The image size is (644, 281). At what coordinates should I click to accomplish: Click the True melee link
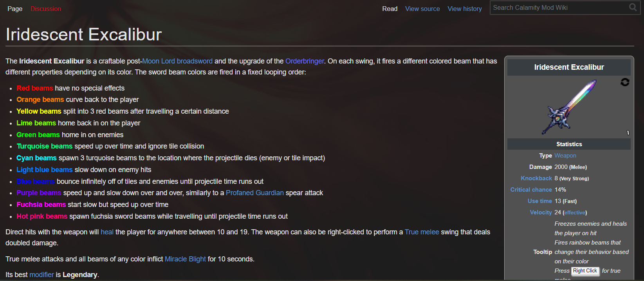click(x=422, y=232)
